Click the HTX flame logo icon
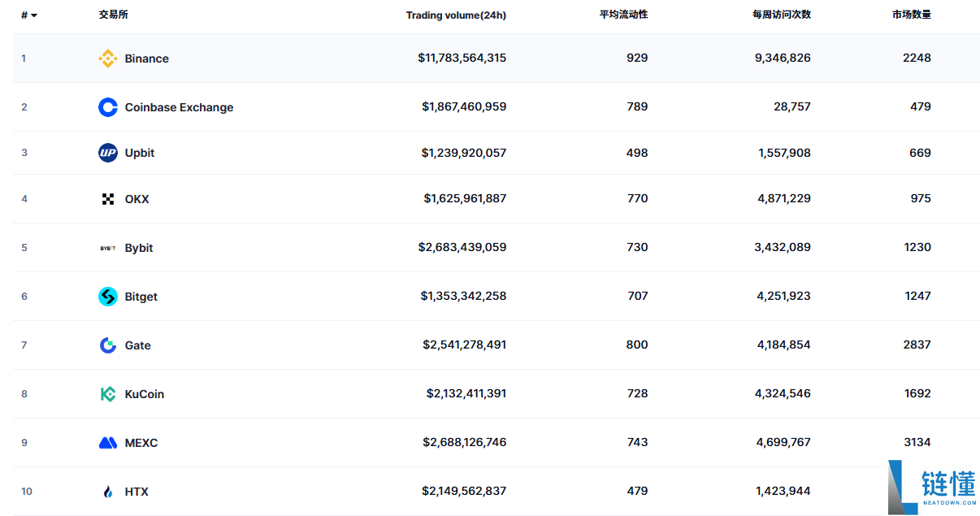Screen dimensions: 980x516 pyautogui.click(x=108, y=492)
